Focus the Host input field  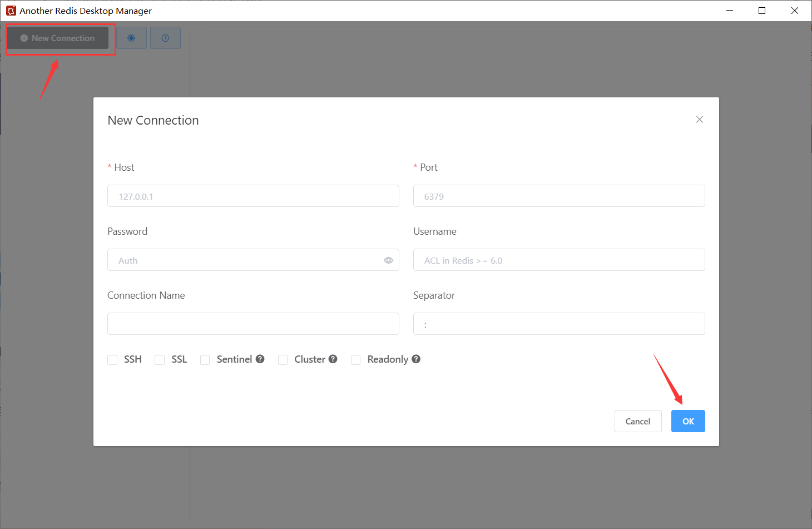click(253, 196)
